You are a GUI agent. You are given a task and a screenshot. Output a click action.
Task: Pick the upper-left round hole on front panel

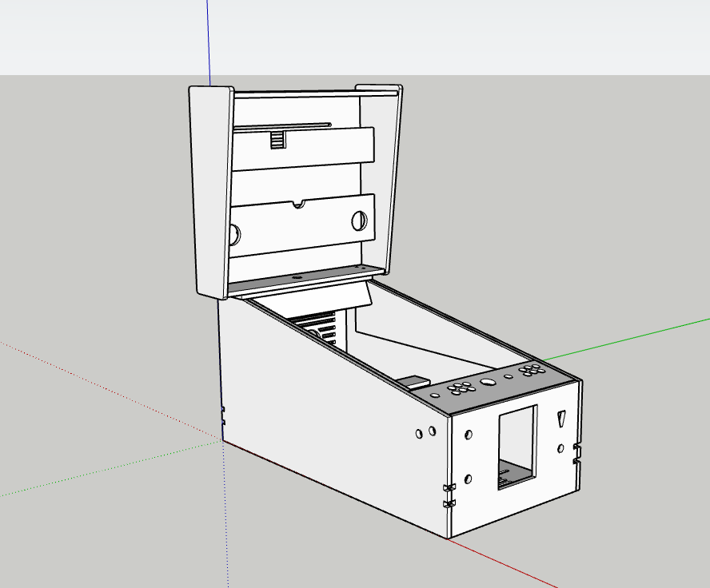point(468,435)
